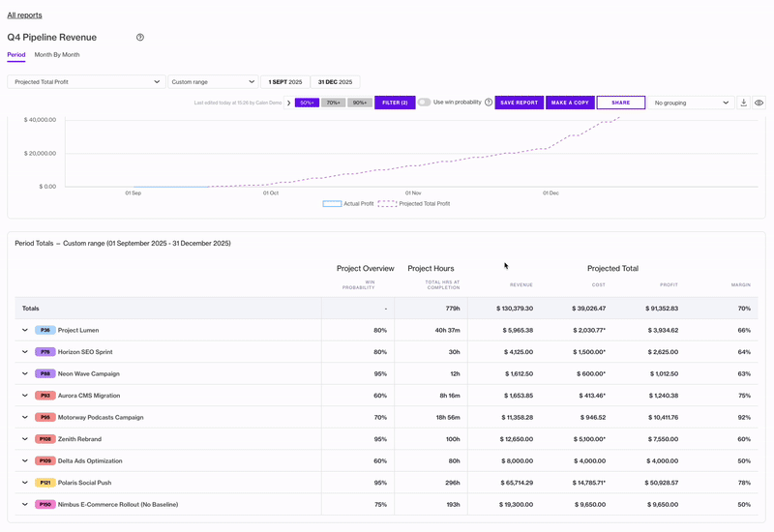The height and width of the screenshot is (532, 774).
Task: Select Delta Ads Optimization hours 80h
Action: pyautogui.click(x=454, y=461)
